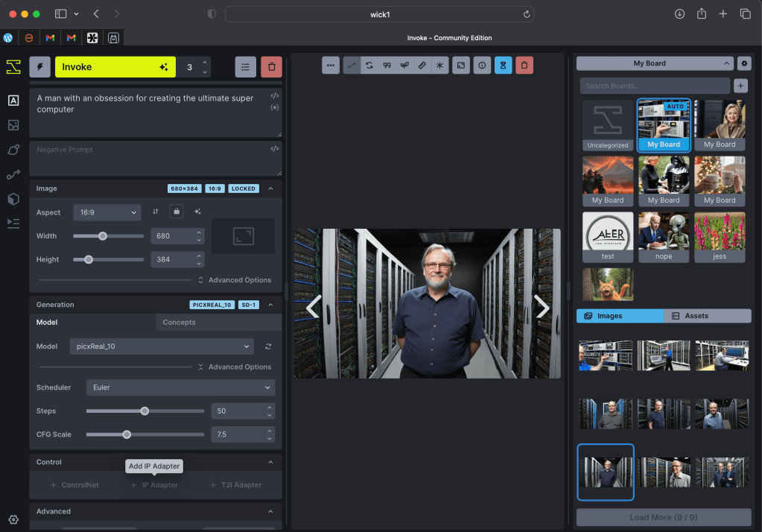The height and width of the screenshot is (532, 762).
Task: Toggle the blue hourglass progress button
Action: tap(504, 66)
